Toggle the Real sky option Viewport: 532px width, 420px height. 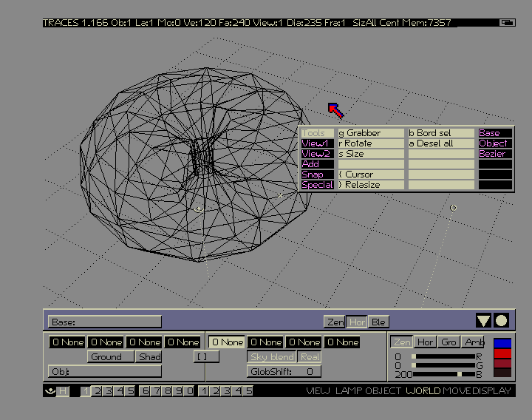[x=309, y=357]
